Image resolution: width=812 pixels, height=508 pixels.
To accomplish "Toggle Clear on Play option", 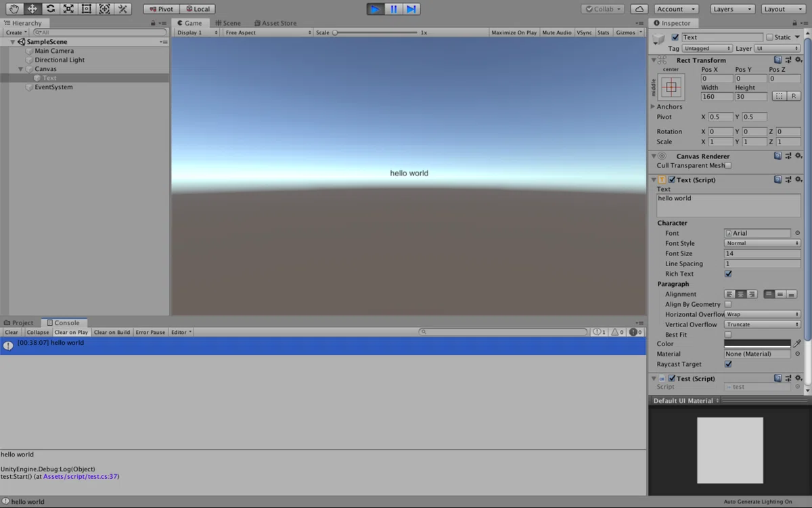I will coord(71,332).
